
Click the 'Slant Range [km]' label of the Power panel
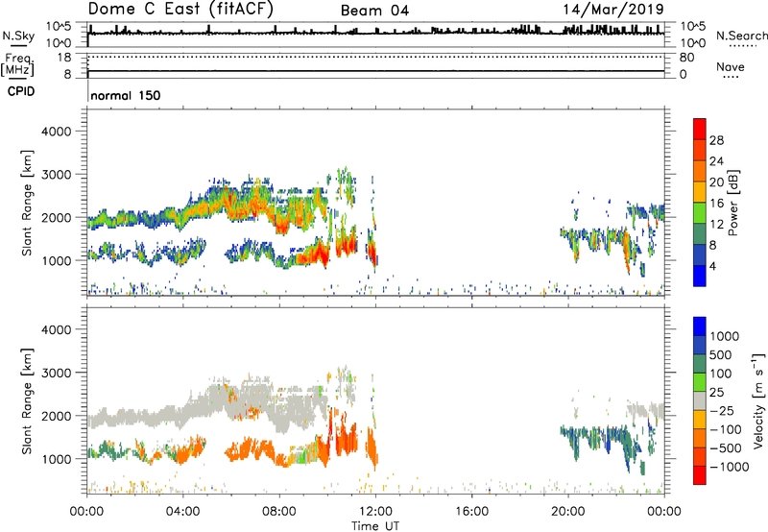coord(27,203)
